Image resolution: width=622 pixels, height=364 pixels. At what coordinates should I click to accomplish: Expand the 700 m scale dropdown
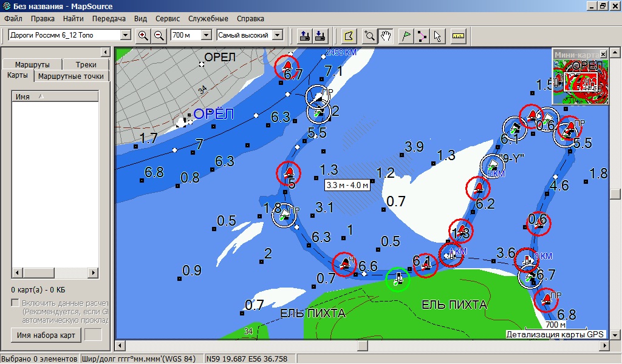point(206,35)
